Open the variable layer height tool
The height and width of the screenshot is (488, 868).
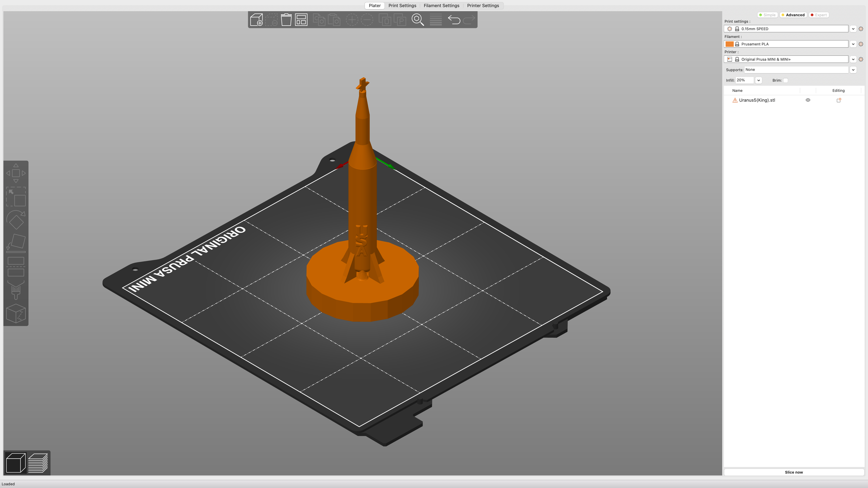pyautogui.click(x=436, y=19)
